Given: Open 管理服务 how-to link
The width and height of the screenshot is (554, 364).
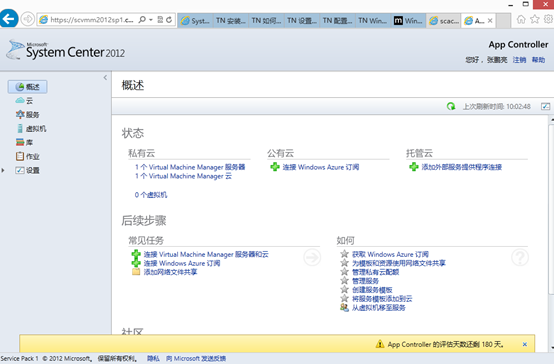Looking at the screenshot, I should (365, 281).
